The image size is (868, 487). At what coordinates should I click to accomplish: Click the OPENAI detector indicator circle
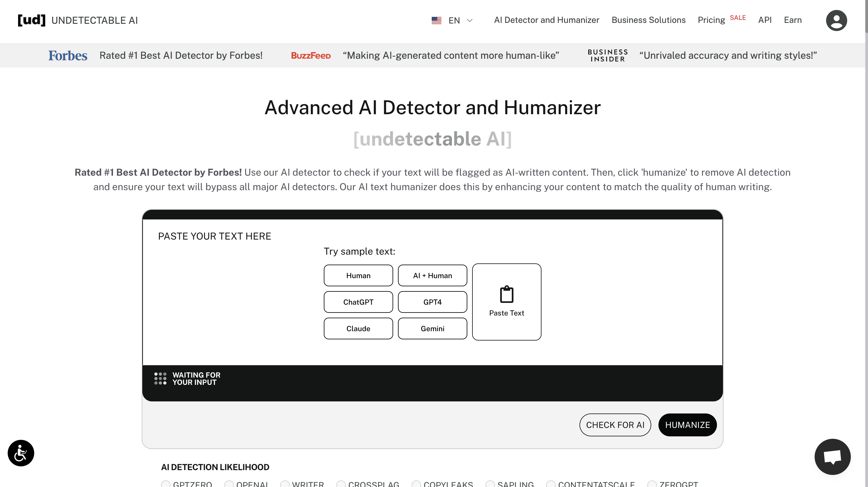[x=229, y=484]
